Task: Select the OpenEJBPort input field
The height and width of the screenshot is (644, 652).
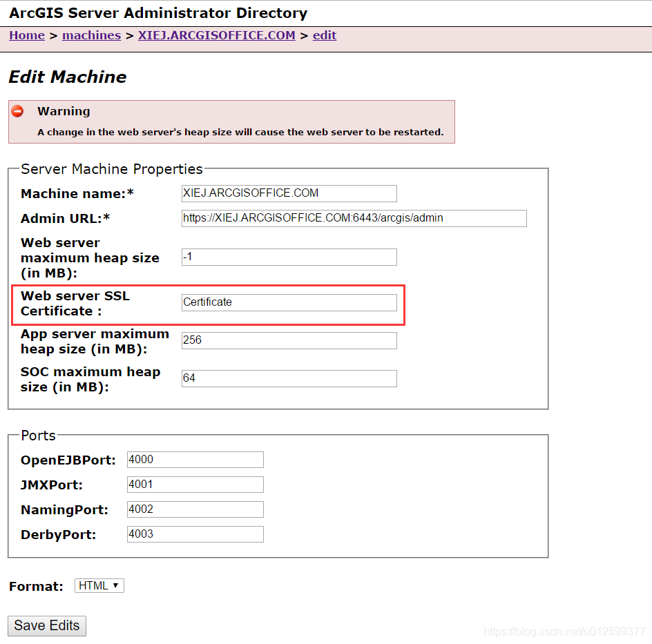Action: (195, 460)
